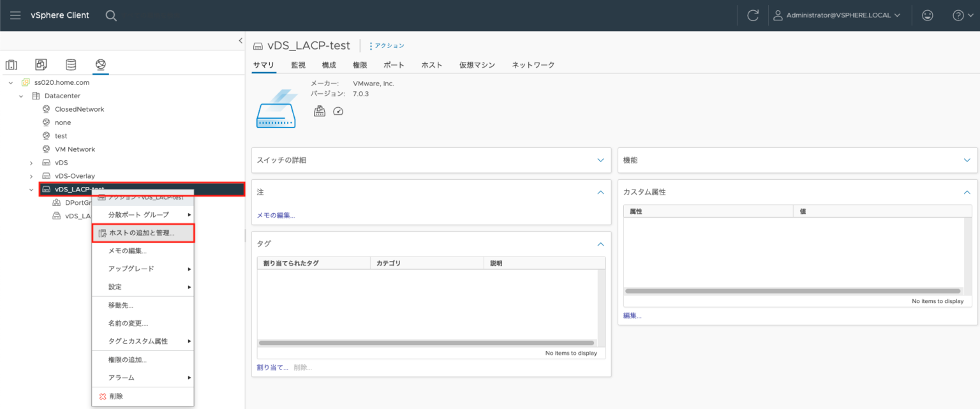Open the help question mark menu
Image resolution: width=980 pixels, height=409 pixels.
coord(960,15)
